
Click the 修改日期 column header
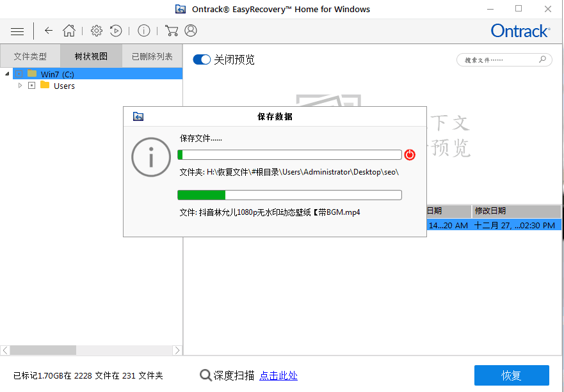coord(517,211)
